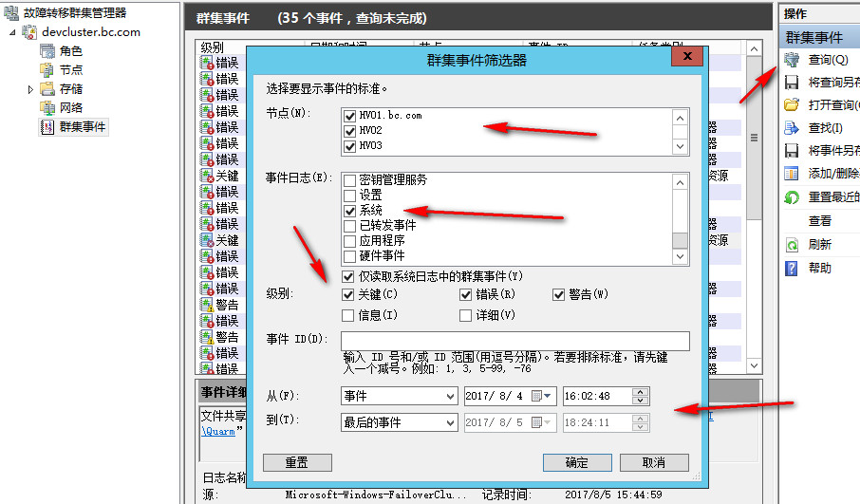Click the 查询(Q) action icon
Viewport: 860px width, 504px height.
792,59
